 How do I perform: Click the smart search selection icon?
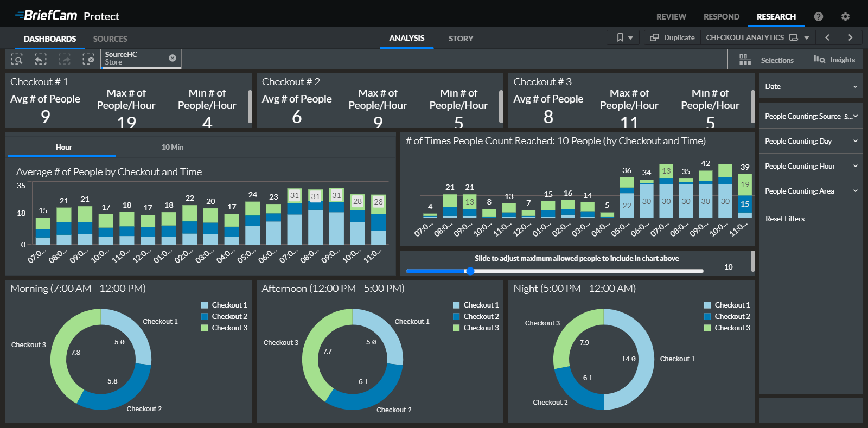tap(17, 59)
